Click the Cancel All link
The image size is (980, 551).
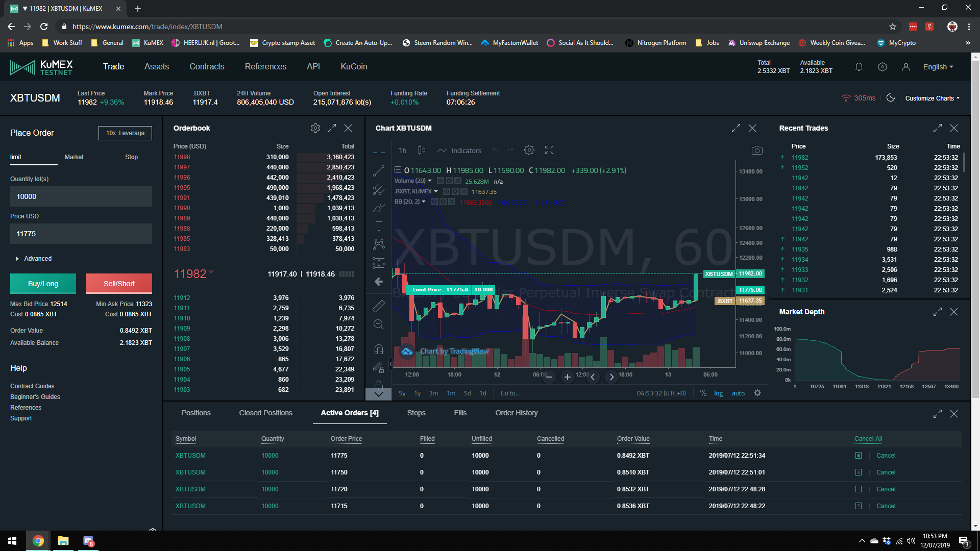pos(868,439)
